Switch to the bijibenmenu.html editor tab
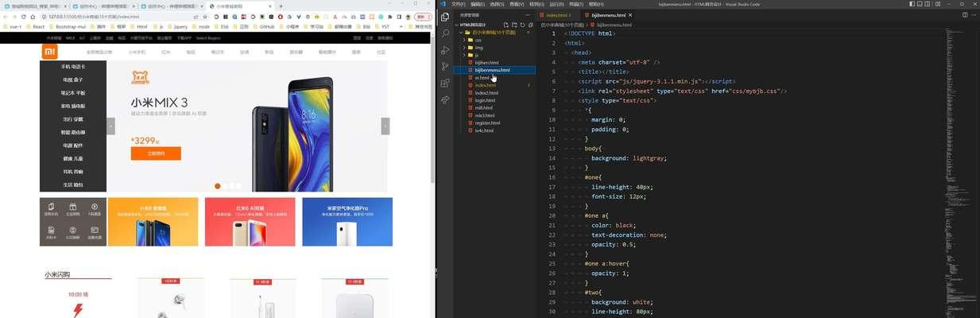 tap(607, 15)
